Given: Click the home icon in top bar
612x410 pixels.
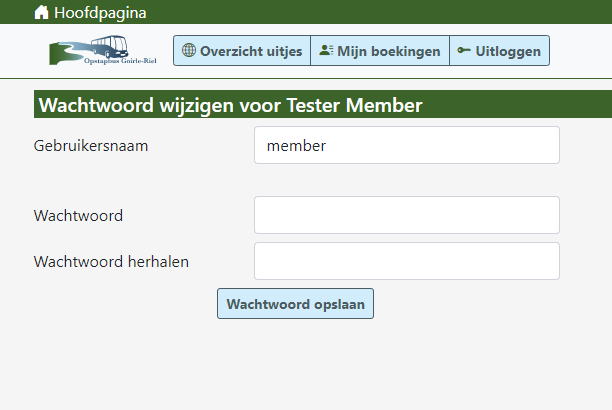Looking at the screenshot, I should click(41, 13).
